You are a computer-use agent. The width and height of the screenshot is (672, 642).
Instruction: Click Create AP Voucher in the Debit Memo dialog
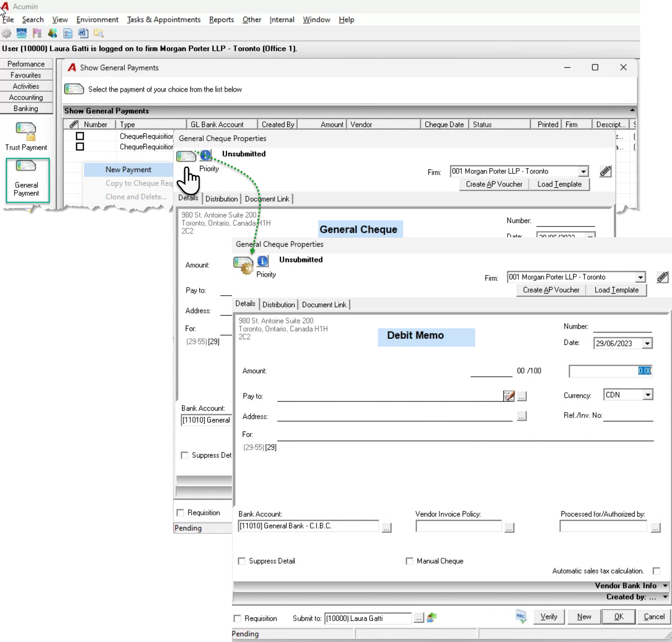coord(551,290)
